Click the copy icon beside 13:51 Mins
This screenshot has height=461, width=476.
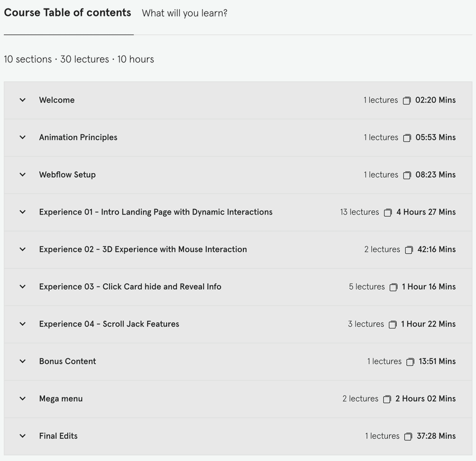click(410, 362)
